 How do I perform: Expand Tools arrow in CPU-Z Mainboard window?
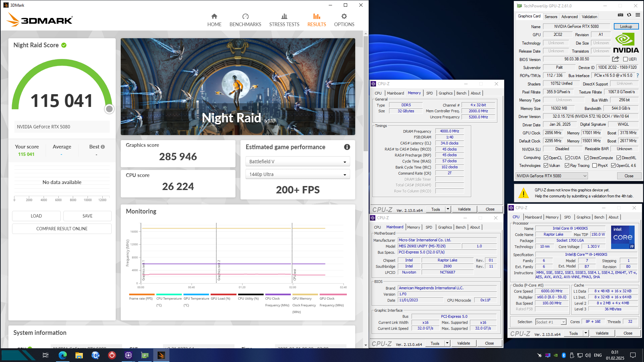[447, 343]
